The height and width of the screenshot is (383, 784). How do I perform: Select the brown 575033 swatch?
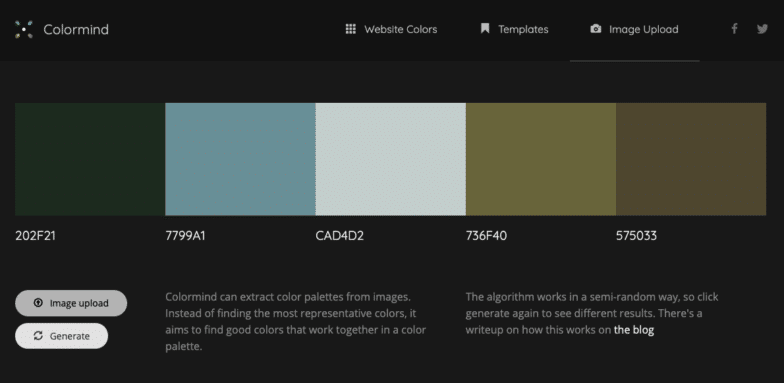point(691,160)
